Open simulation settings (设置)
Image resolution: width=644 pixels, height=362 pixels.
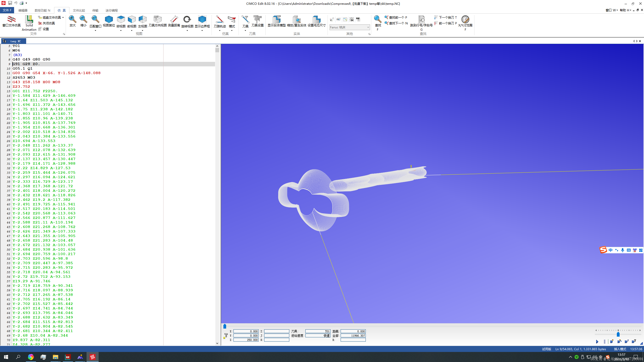44,29
